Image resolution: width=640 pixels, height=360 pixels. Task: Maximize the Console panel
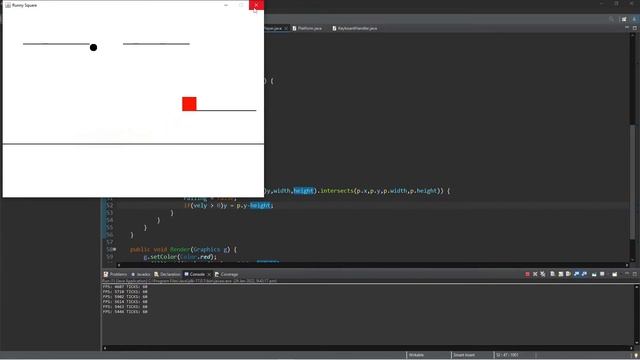point(635,274)
